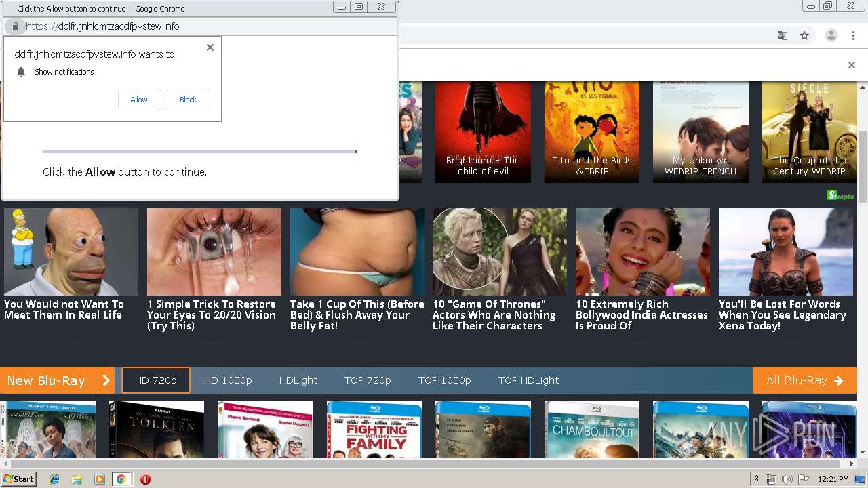Viewport: 868px width, 488px height.
Task: Click the Chrome taskbar icon
Action: [121, 479]
